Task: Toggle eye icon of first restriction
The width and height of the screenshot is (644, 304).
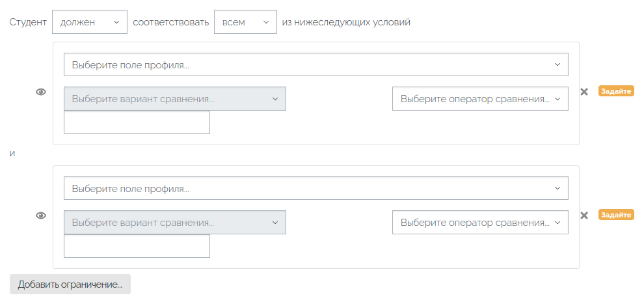Action: [x=41, y=92]
